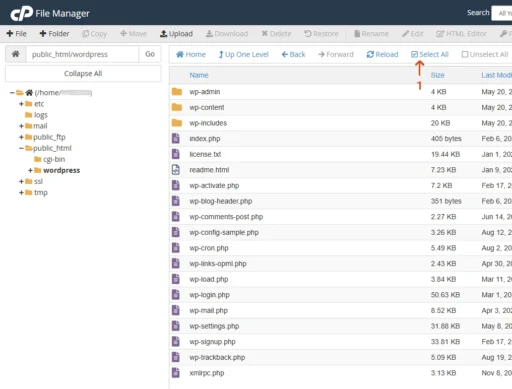Image resolution: width=512 pixels, height=389 pixels.
Task: Click the wp-activate.php file icon
Action: pos(176,185)
